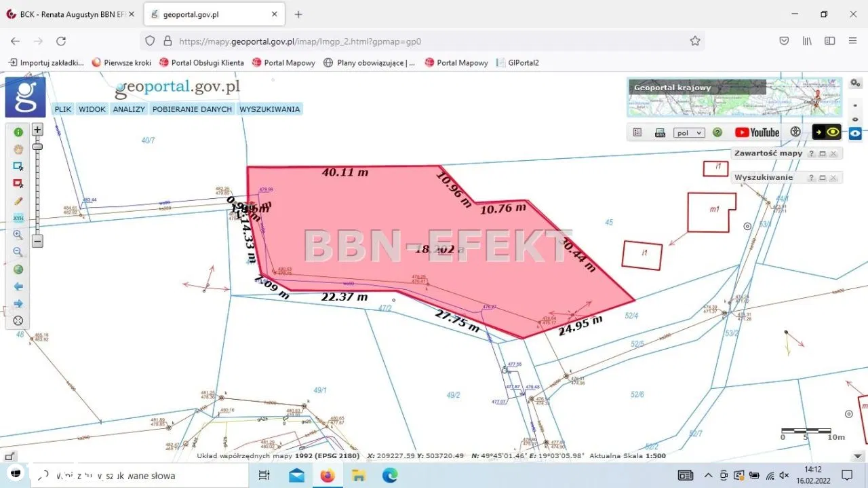Click the XYH coordinates tool
This screenshot has height=488, width=868.
coord(18,218)
